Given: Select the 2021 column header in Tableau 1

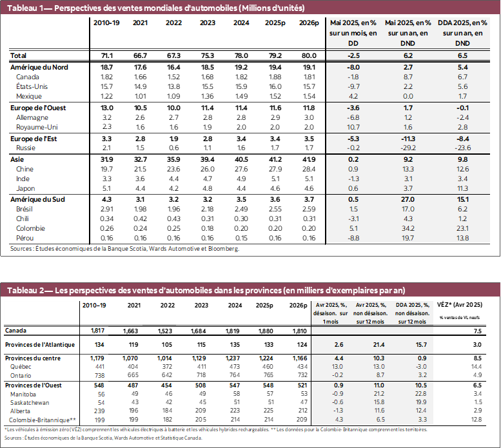Looking at the screenshot, I should click(x=141, y=23).
